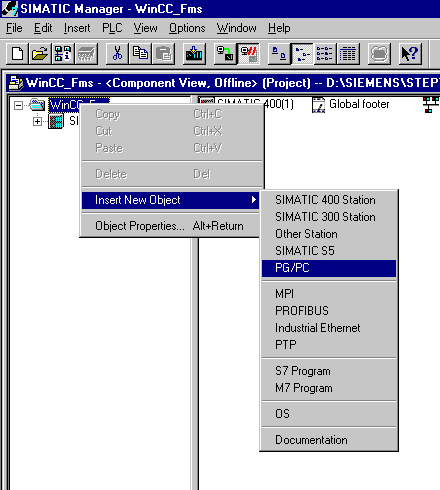Insert an M7 Program from submenu
The width and height of the screenshot is (440, 490).
coord(329,388)
